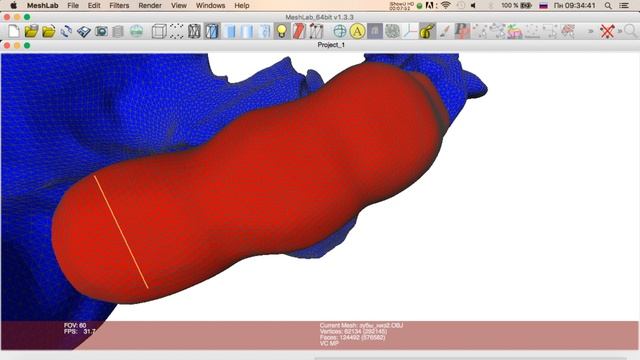Open raster view mode icon
The image size is (640, 360).
point(136,31)
